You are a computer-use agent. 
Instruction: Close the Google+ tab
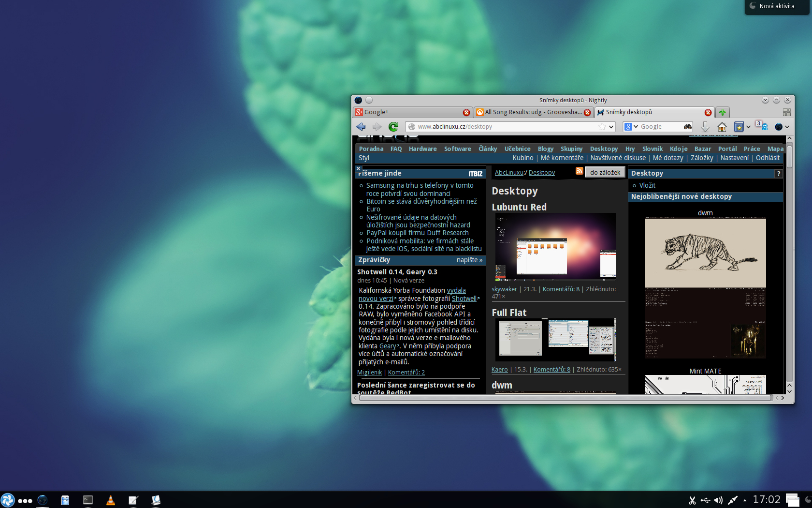tap(466, 112)
